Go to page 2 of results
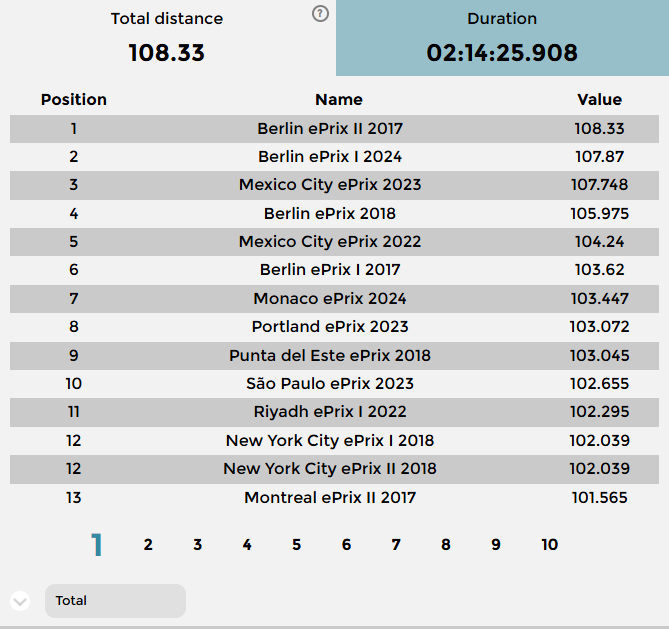Image resolution: width=669 pixels, height=629 pixels. 148,545
